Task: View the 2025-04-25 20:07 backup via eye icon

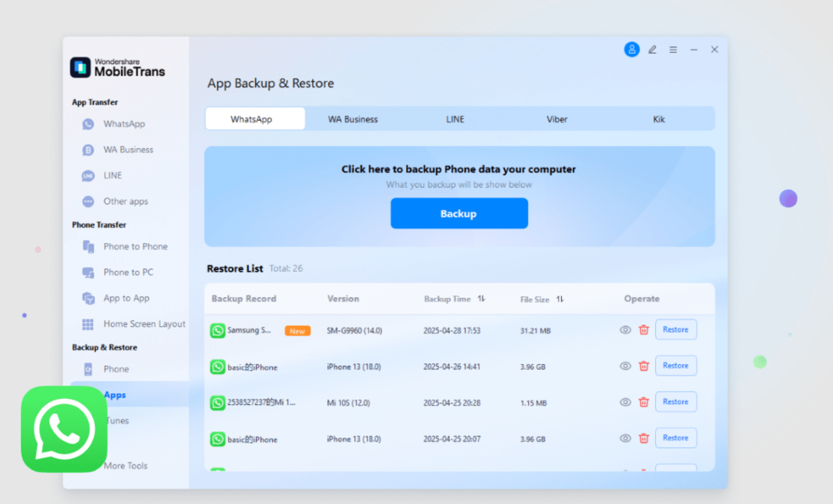Action: pyautogui.click(x=625, y=438)
